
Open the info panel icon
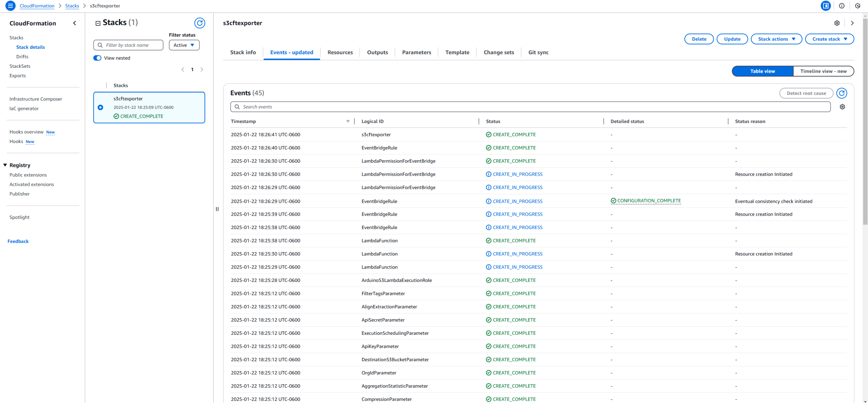pyautogui.click(x=841, y=6)
